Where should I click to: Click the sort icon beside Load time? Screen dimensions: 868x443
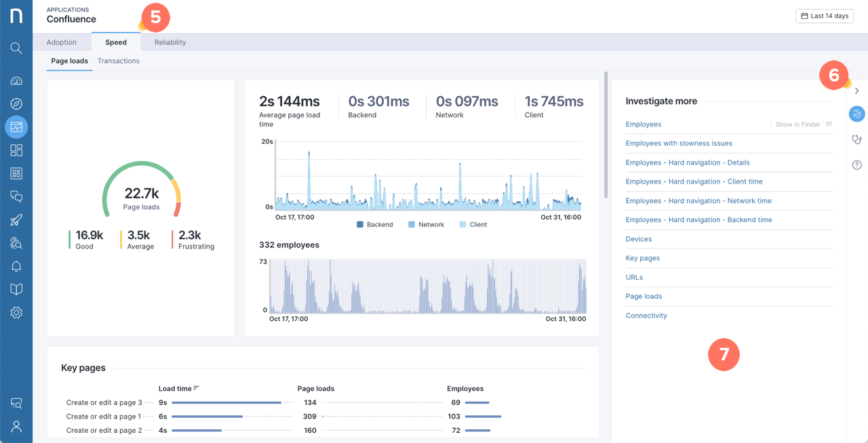coord(197,388)
